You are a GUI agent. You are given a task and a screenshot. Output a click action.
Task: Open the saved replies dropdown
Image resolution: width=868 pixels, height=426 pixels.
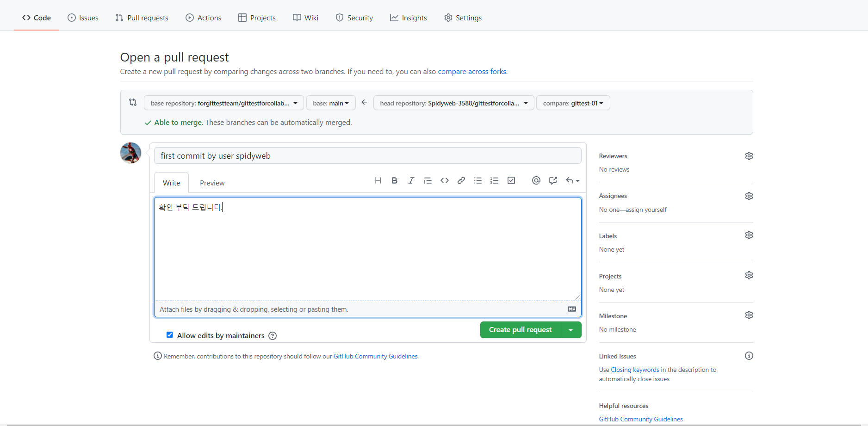[x=573, y=180]
